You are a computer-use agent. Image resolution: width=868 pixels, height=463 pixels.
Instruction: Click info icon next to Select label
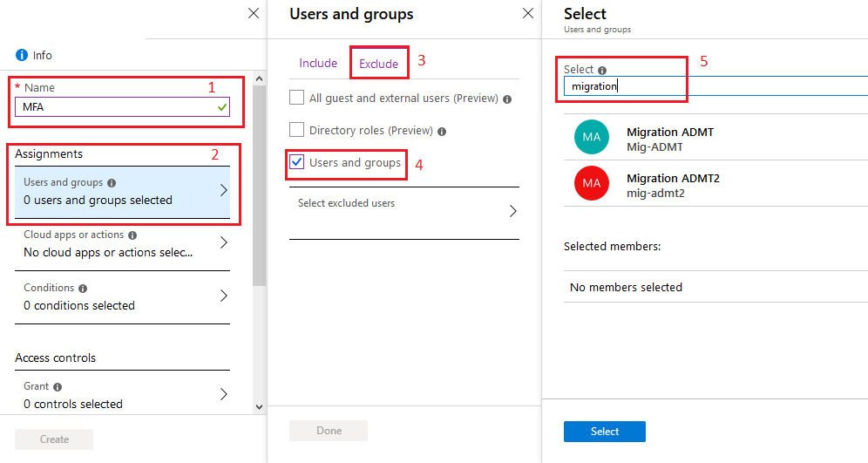602,71
